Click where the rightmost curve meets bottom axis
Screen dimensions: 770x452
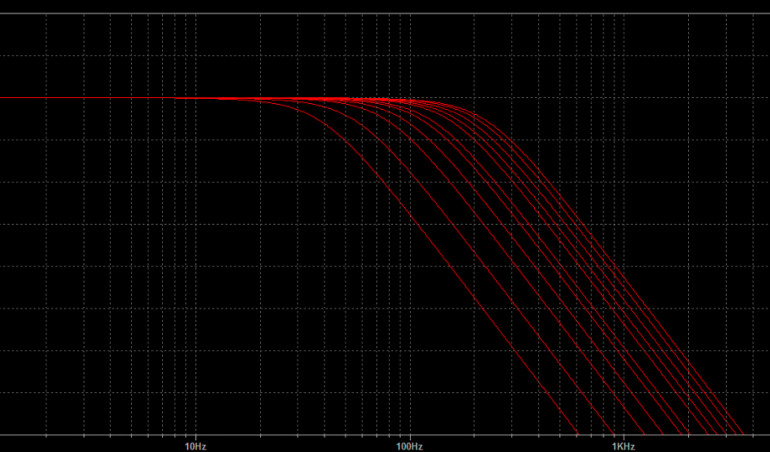pos(745,435)
